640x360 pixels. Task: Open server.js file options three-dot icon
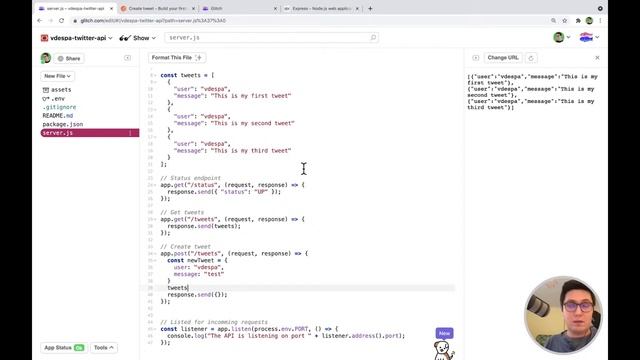[131, 133]
